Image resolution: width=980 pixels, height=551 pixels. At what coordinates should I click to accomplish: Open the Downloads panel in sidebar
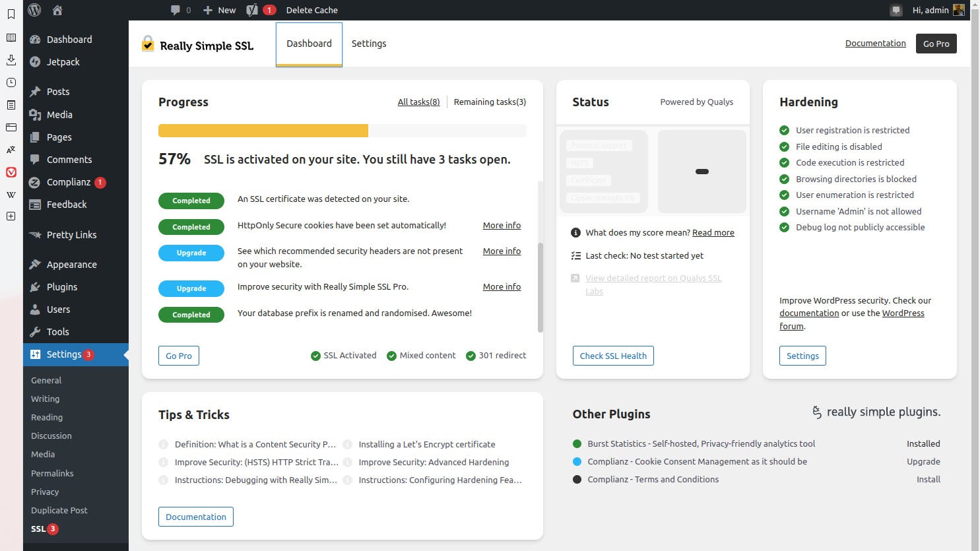click(11, 60)
